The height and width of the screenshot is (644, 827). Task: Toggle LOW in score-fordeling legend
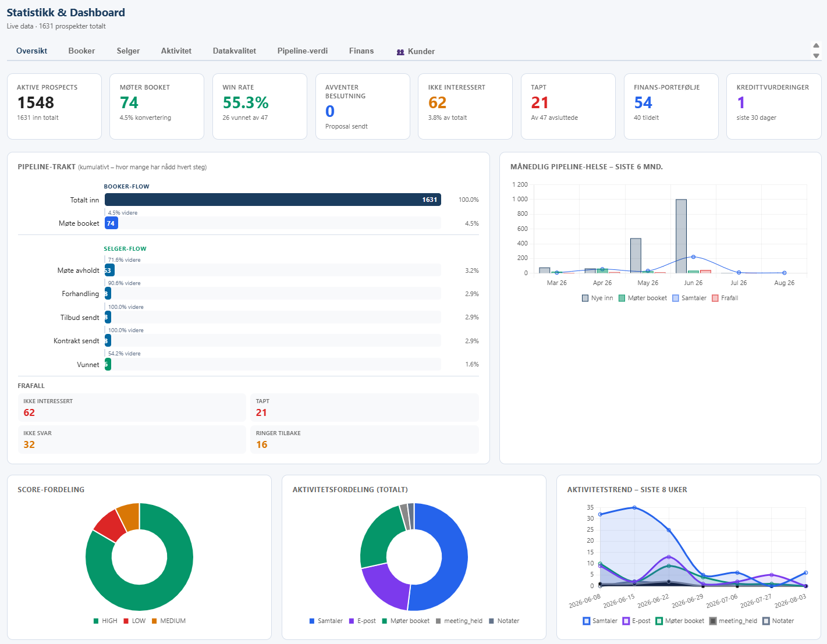click(x=134, y=621)
